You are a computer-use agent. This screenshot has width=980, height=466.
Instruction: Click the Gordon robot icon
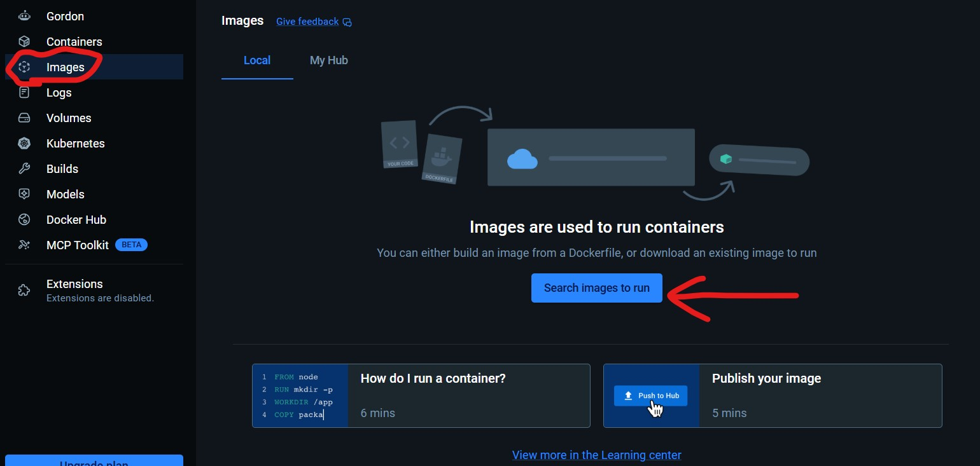(x=24, y=16)
